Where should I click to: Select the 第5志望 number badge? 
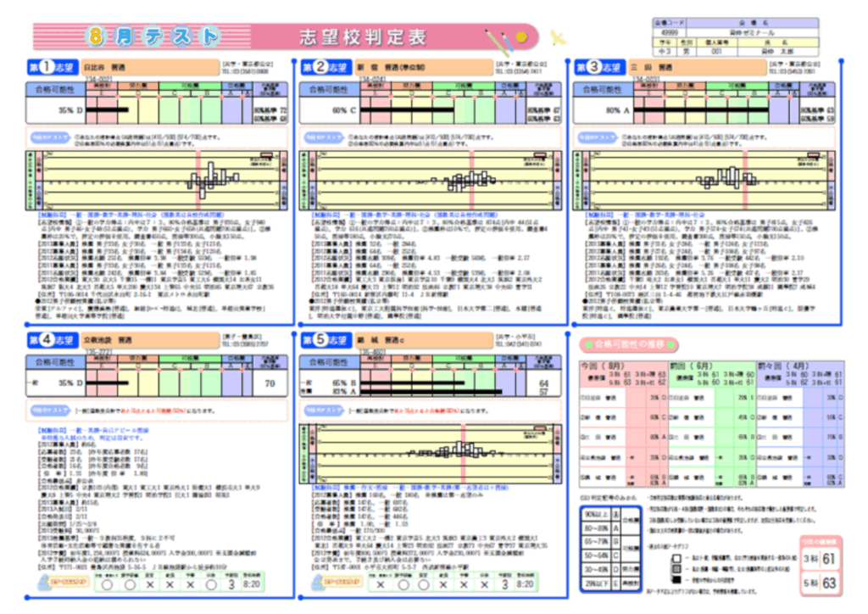(x=320, y=341)
